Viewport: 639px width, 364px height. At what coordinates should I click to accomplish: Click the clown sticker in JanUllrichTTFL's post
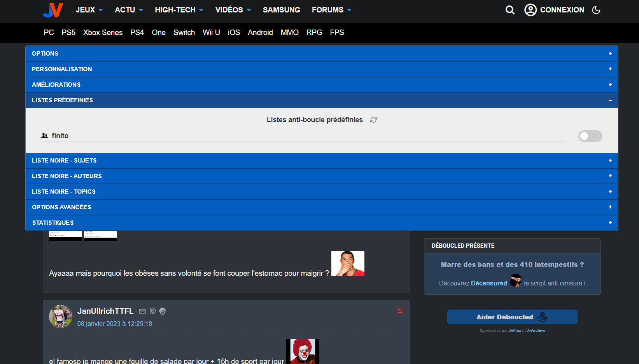coord(303,352)
